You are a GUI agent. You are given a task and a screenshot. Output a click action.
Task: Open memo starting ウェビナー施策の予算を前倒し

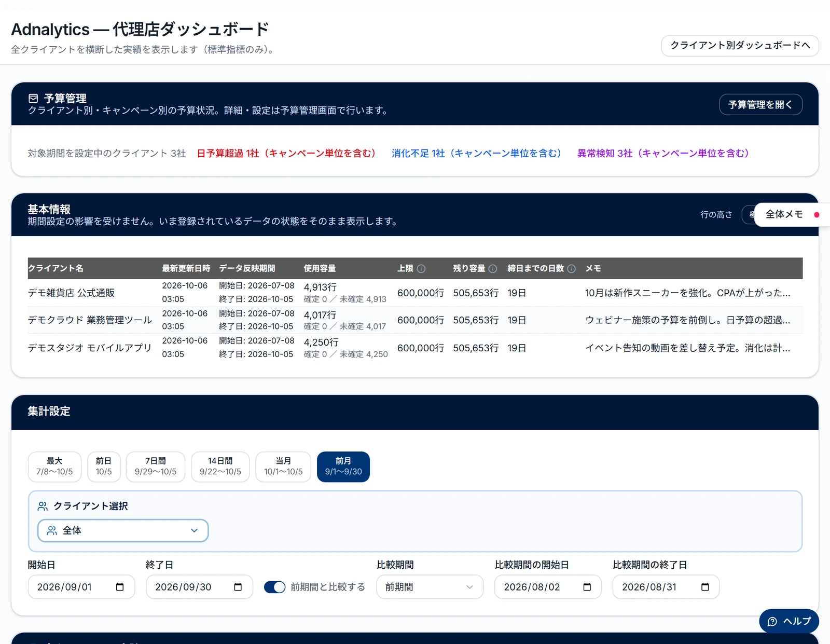pos(688,320)
